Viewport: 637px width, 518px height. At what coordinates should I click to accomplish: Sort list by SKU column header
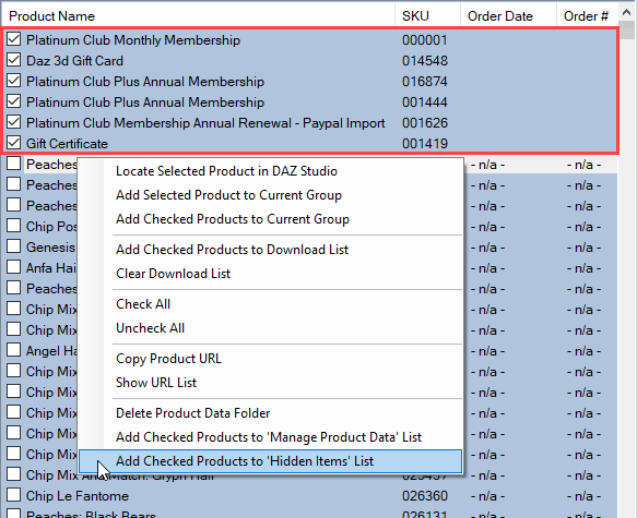pyautogui.click(x=415, y=16)
